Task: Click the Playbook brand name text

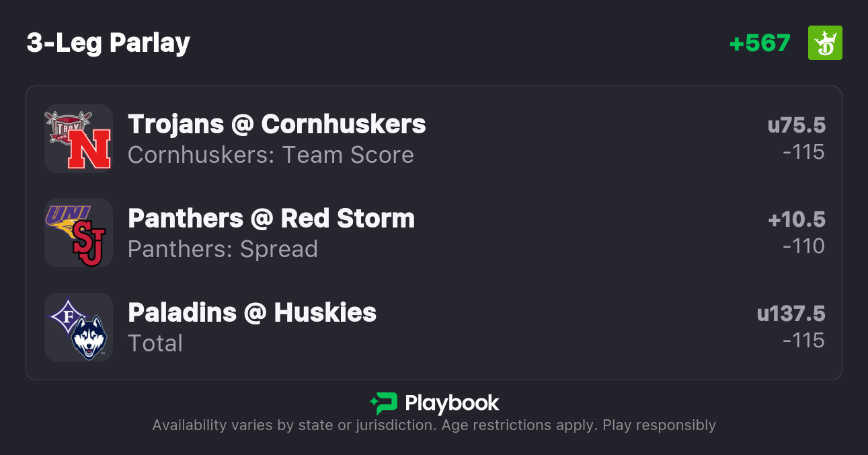Action: [452, 403]
